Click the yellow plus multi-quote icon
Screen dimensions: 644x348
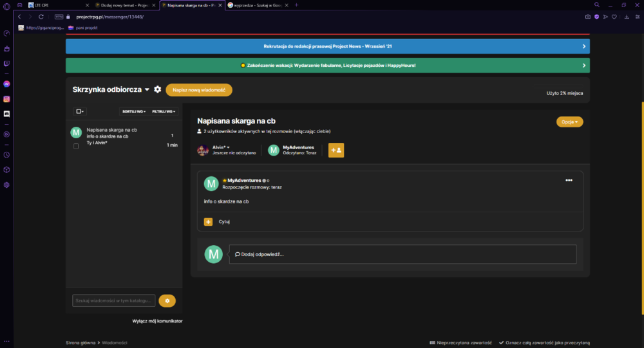coord(208,222)
